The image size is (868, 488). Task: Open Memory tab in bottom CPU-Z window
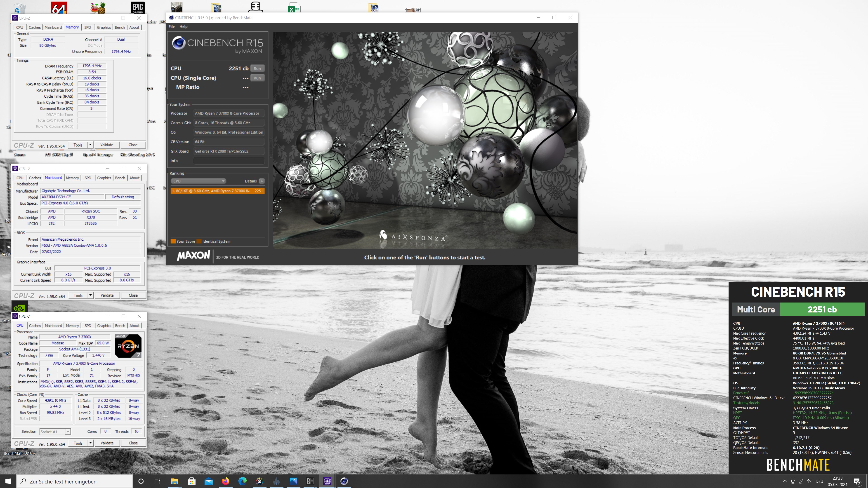click(72, 326)
